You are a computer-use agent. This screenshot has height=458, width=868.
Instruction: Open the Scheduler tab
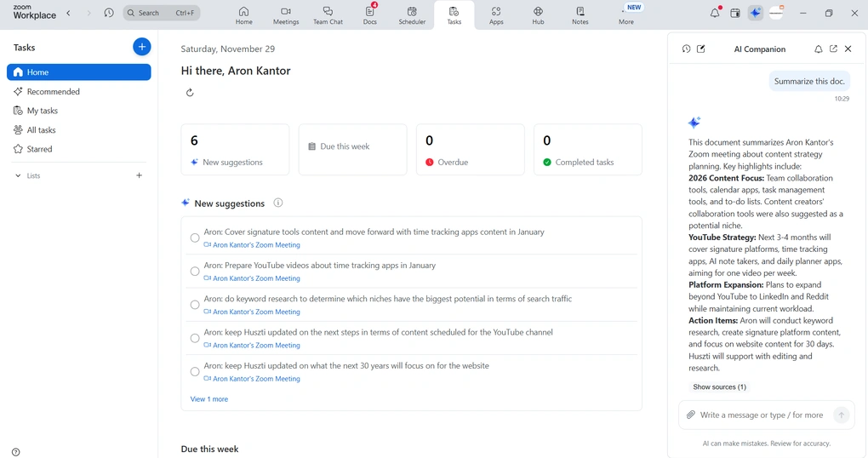[x=412, y=15]
